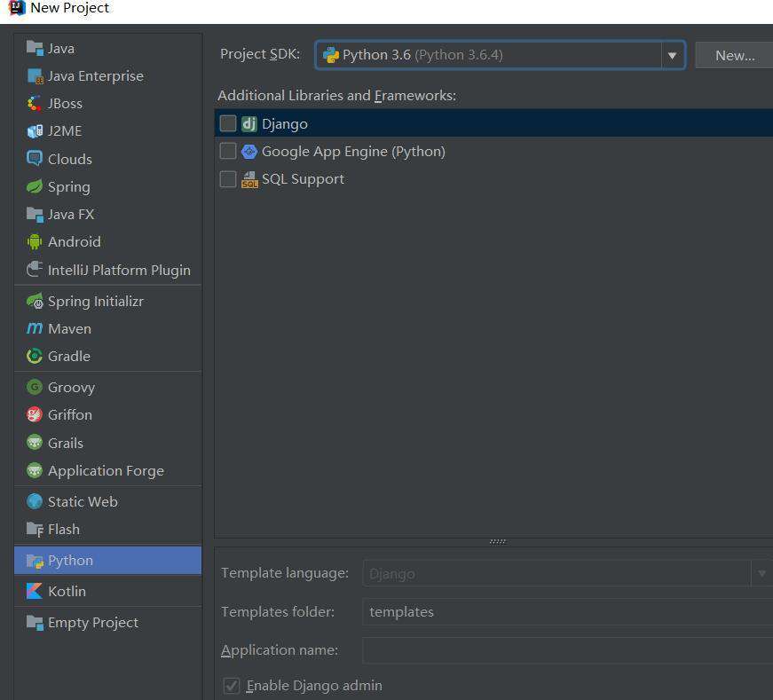The height and width of the screenshot is (700, 773).
Task: Click the 'Application Forge' list label
Action: tap(106, 471)
